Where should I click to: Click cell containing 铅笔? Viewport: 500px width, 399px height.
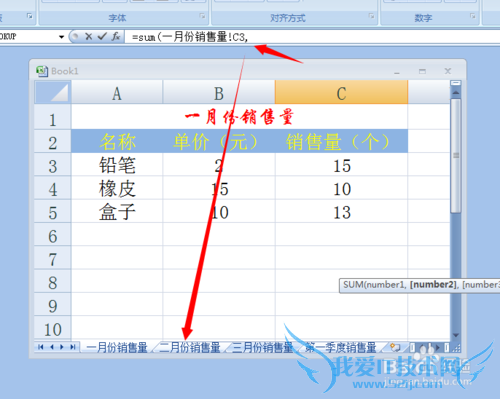pos(117,164)
